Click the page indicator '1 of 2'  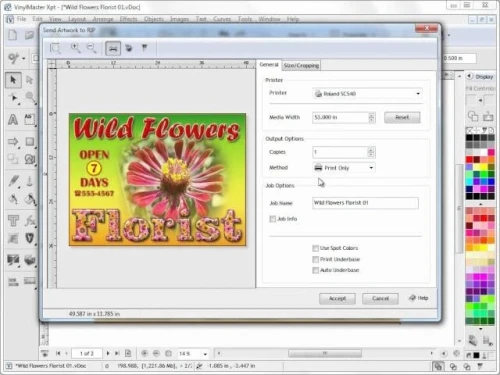tap(87, 353)
